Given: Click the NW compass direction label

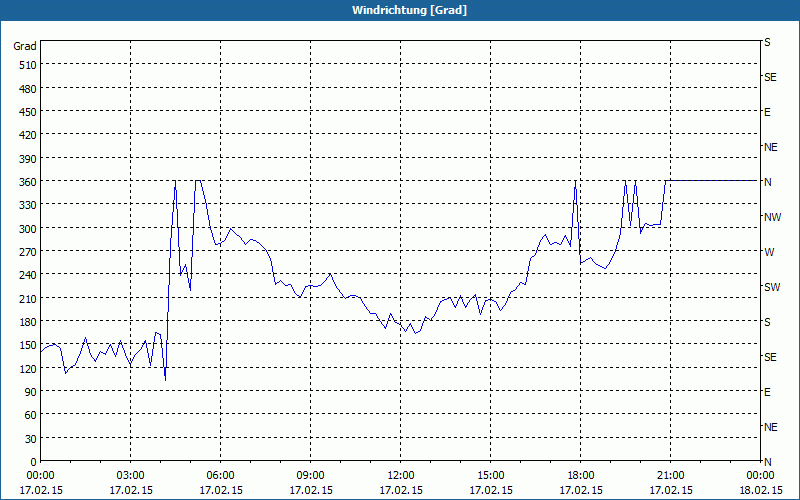Looking at the screenshot, I should [772, 217].
